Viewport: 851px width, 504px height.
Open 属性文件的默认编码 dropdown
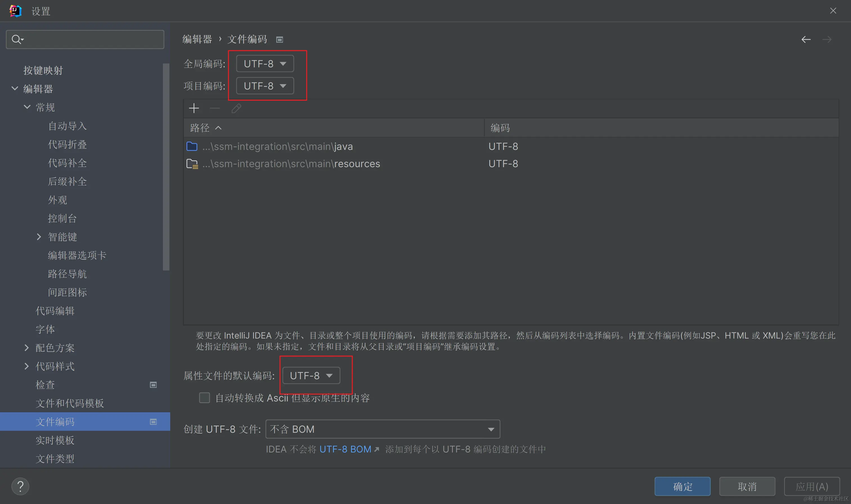[311, 376]
